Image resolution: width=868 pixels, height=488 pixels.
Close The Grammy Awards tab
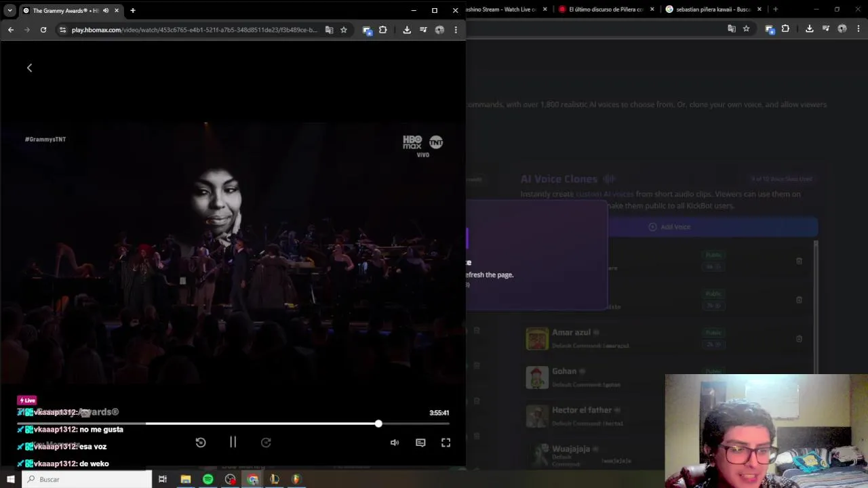117,10
